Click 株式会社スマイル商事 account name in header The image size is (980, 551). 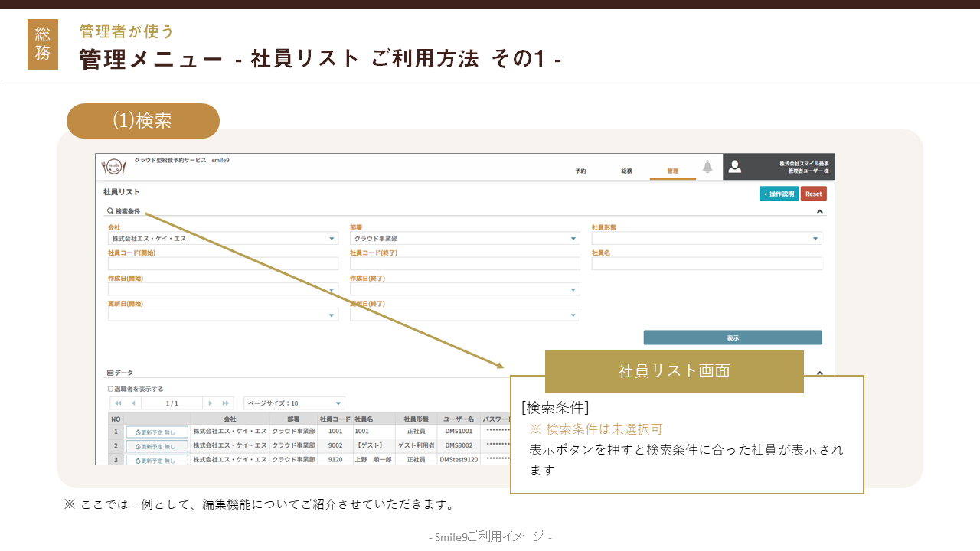(x=804, y=164)
